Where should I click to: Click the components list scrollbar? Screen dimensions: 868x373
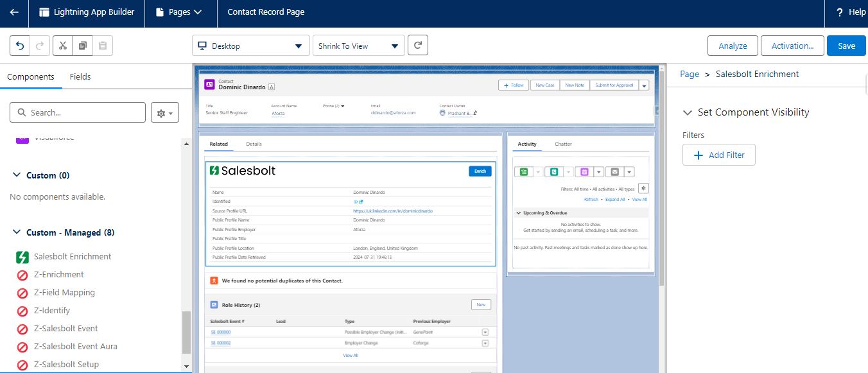[x=187, y=331]
